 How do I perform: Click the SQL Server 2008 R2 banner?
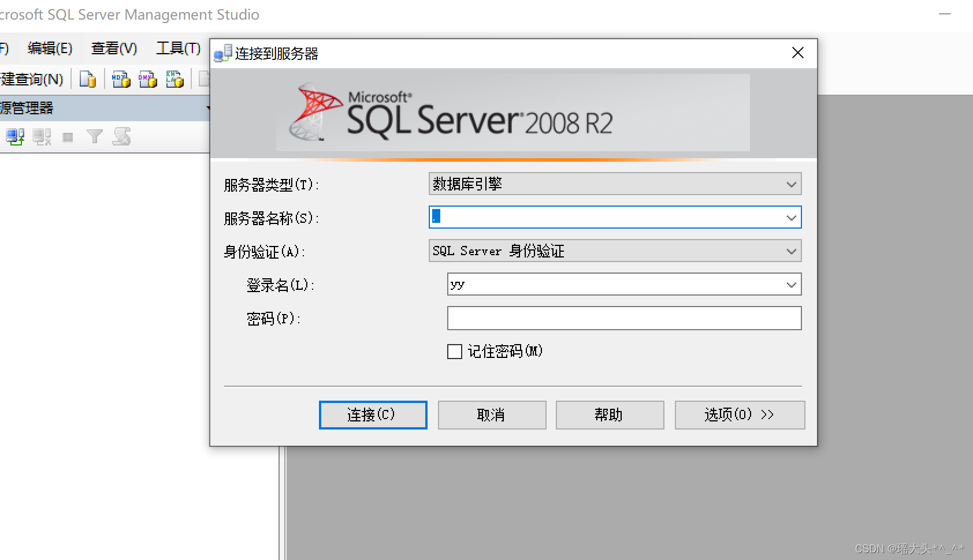(513, 113)
